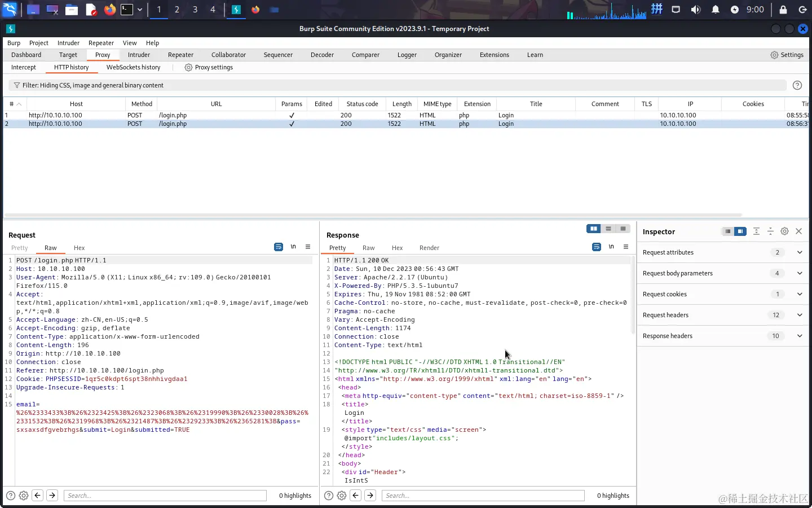
Task: Go to next match in Response search
Action: click(370, 496)
